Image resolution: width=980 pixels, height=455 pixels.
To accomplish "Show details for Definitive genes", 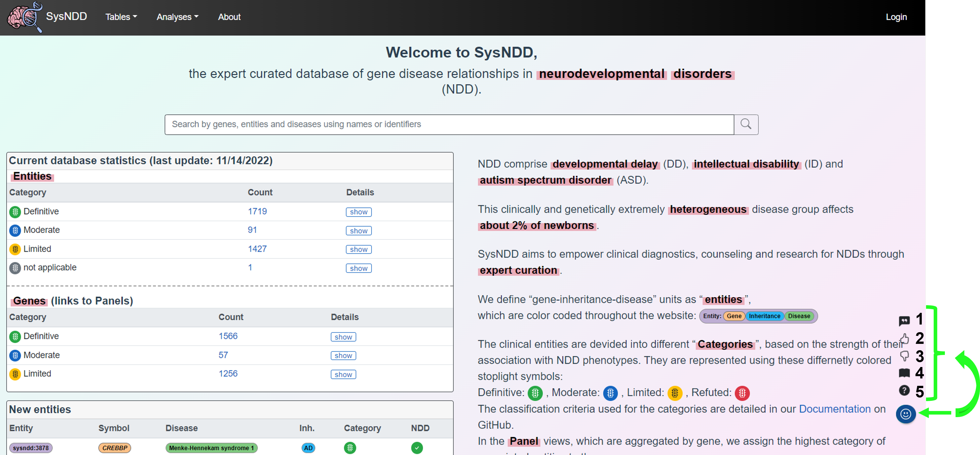I will coord(343,337).
